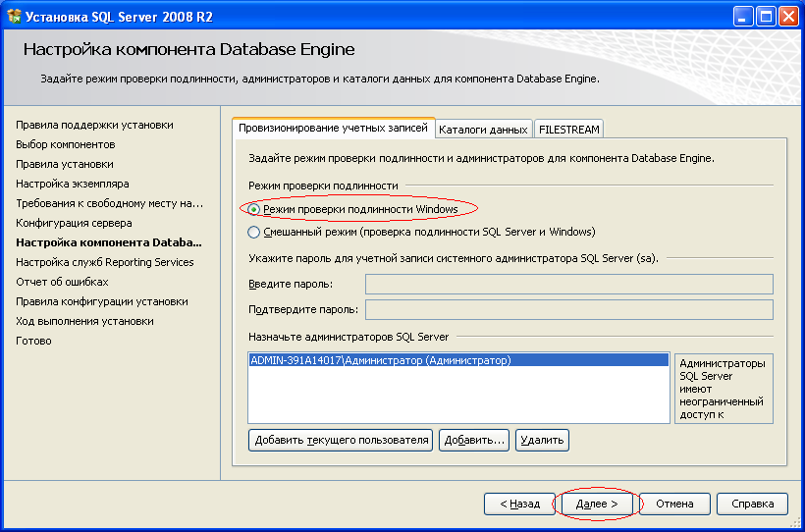The height and width of the screenshot is (532, 805).
Task: Select Windows authentication mode radio button
Action: [253, 209]
